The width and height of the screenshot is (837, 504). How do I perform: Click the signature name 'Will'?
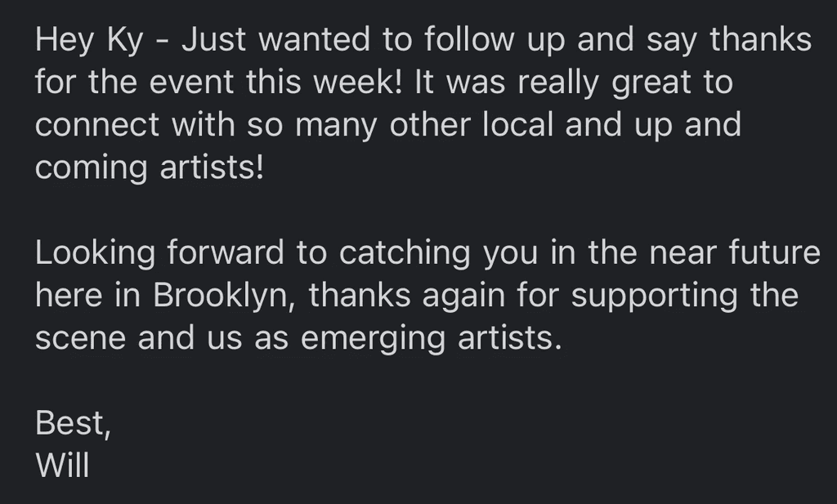tap(62, 466)
